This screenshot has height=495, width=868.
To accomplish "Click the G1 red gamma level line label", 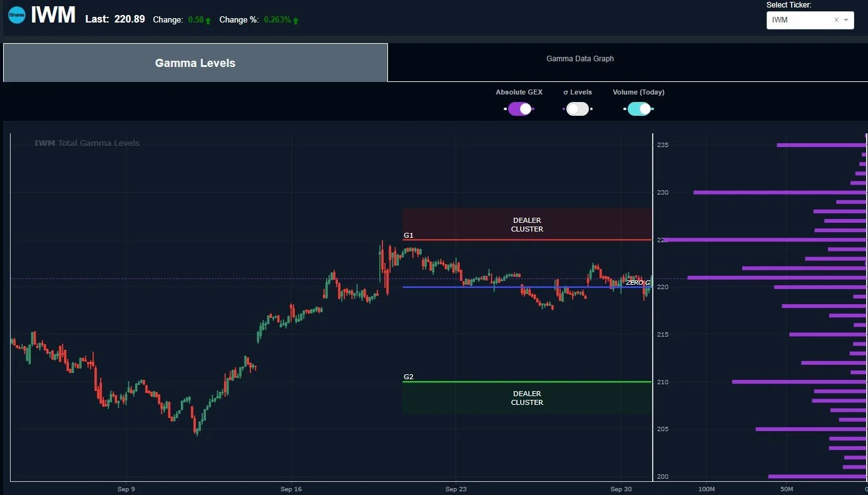I will [409, 235].
